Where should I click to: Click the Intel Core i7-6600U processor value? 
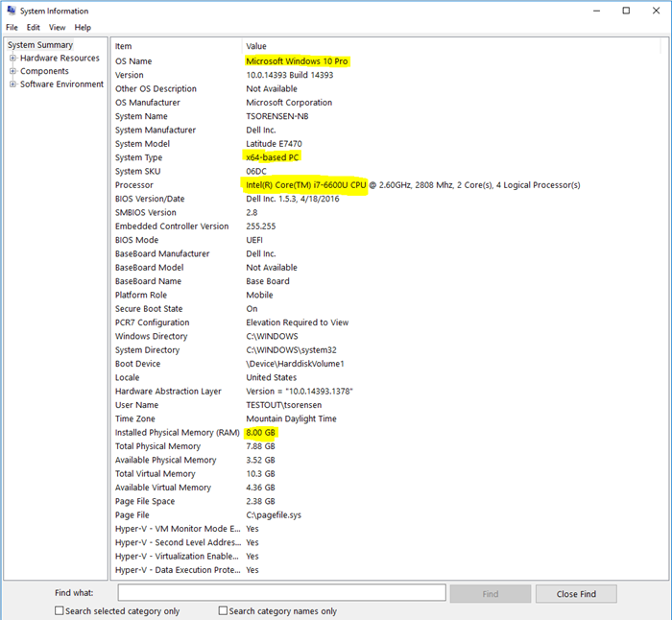[413, 185]
